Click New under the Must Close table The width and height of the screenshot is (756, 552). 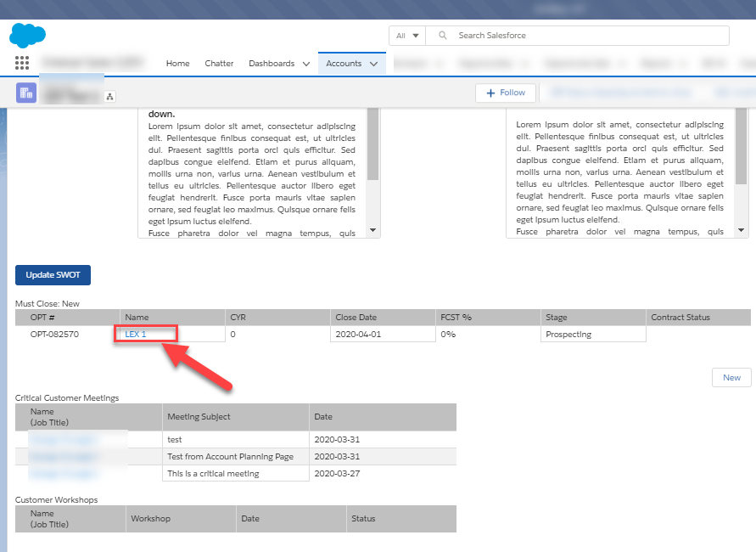[x=731, y=377]
